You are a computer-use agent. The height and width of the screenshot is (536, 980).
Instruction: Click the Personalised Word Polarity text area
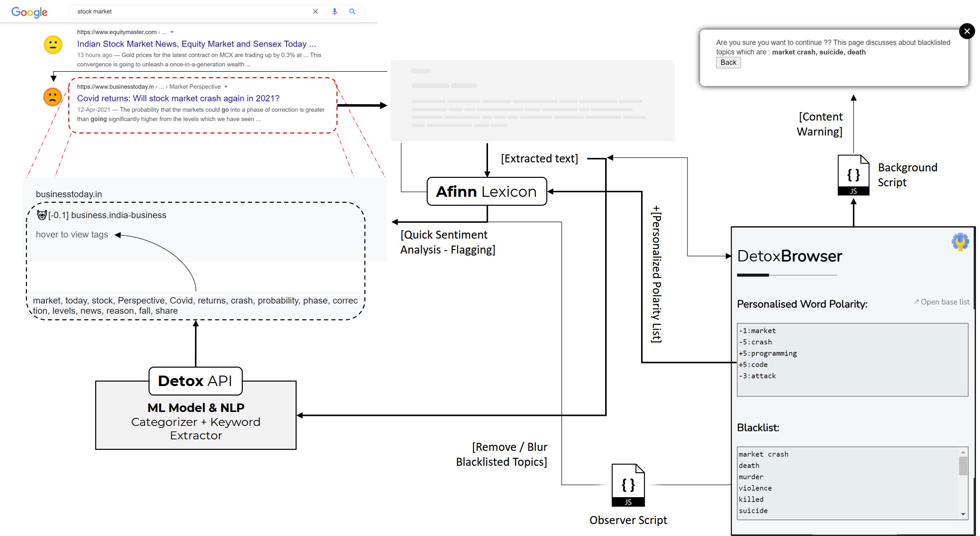pyautogui.click(x=852, y=360)
